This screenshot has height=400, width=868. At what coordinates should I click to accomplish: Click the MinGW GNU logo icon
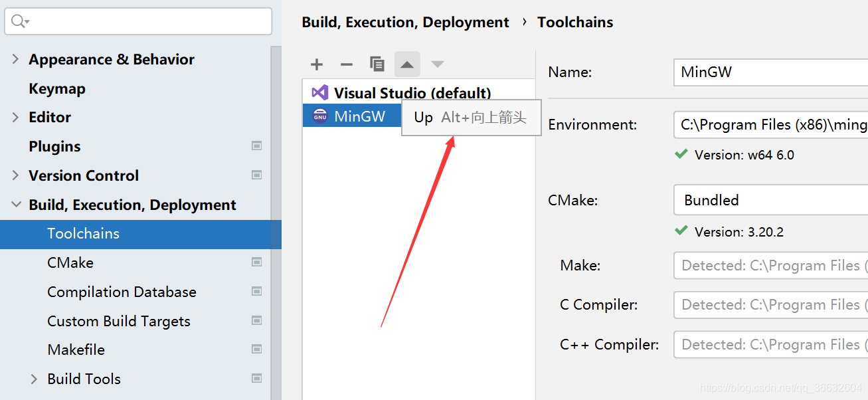click(x=320, y=116)
